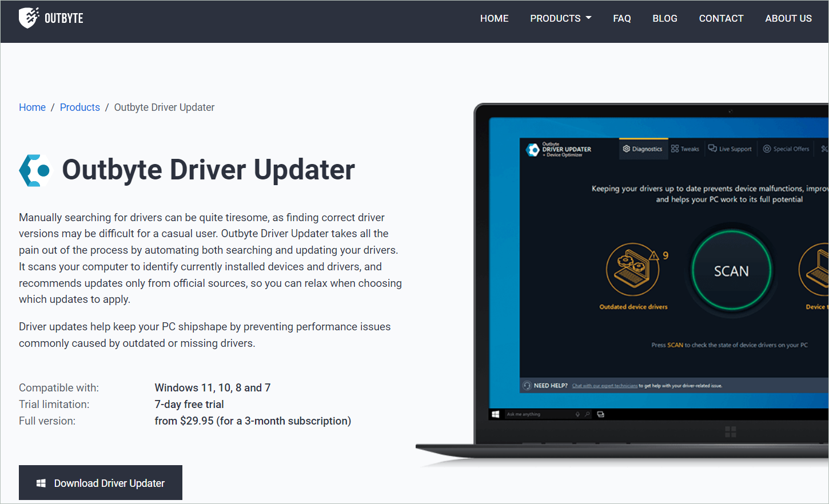Click the Driver Updater product icon
Image resolution: width=829 pixels, height=504 pixels.
coord(34,170)
